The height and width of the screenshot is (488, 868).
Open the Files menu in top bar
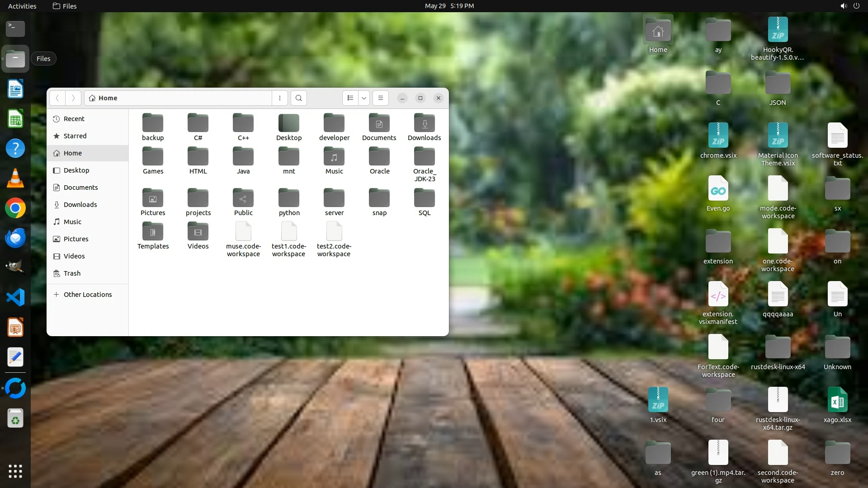tap(65, 6)
